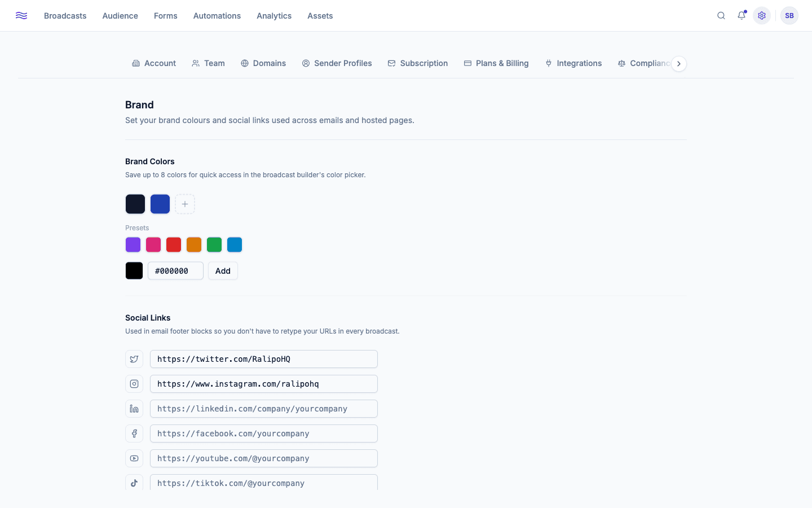Screen dimensions: 812x508
Task: Pick the pink preset color
Action: [x=153, y=244]
